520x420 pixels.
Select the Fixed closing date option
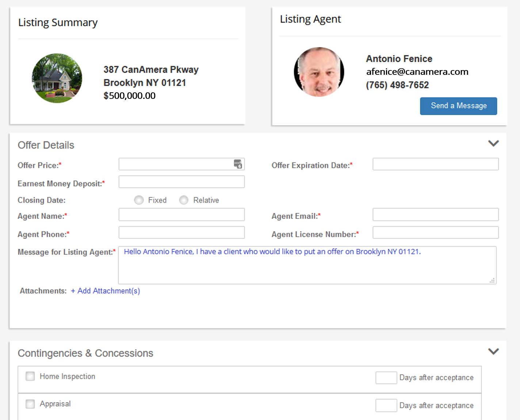click(139, 200)
